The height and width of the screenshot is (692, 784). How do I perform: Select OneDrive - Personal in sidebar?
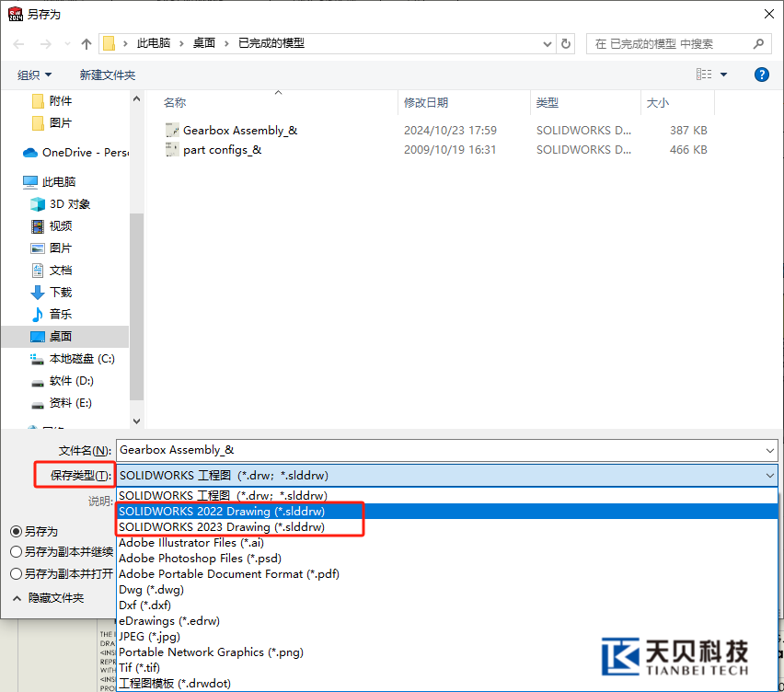(x=75, y=153)
